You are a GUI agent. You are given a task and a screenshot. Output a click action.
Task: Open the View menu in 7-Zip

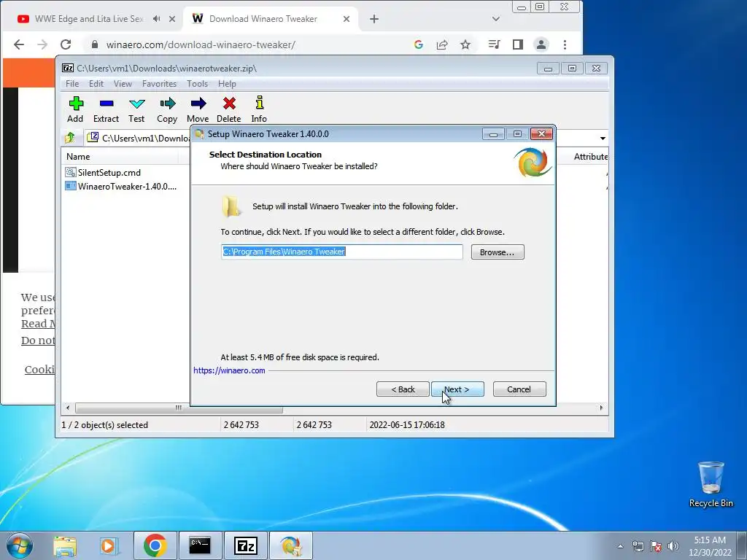click(123, 84)
